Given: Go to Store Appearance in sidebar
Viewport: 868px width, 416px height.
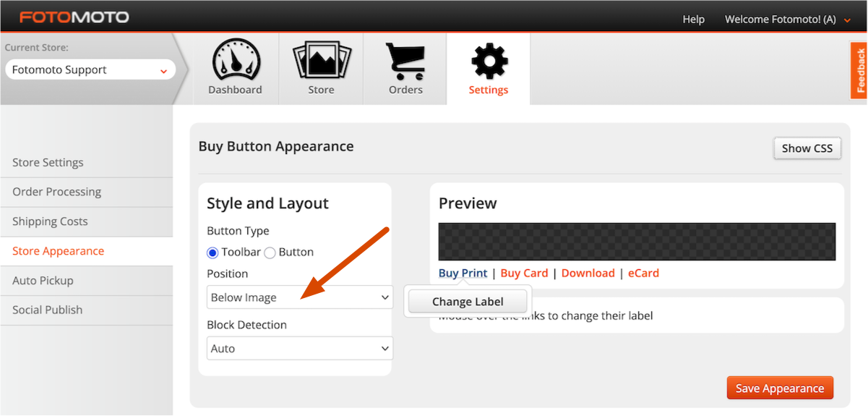Looking at the screenshot, I should coord(58,251).
